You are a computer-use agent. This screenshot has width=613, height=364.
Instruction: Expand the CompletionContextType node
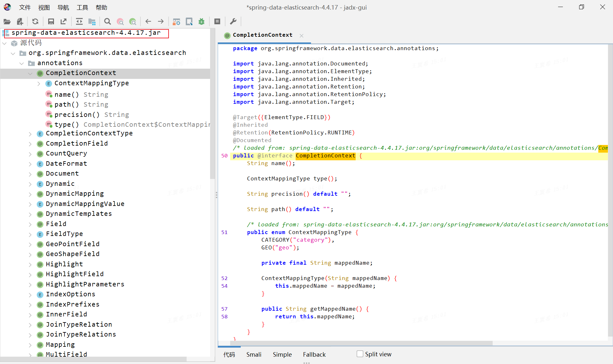click(30, 134)
